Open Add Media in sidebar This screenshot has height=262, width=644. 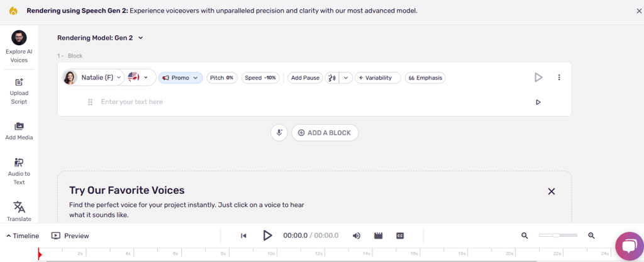click(x=19, y=131)
